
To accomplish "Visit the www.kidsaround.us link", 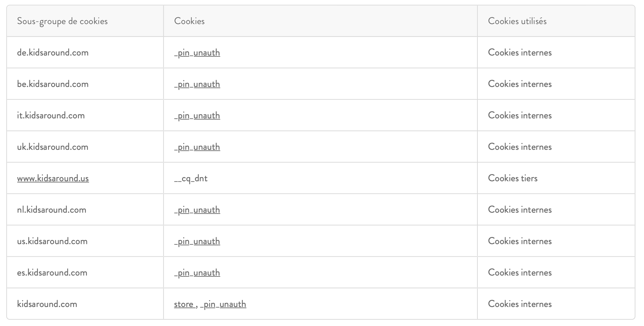I will pos(53,178).
